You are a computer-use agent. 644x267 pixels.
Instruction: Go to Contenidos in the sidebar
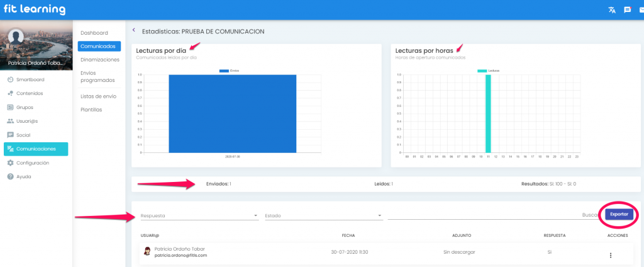(x=29, y=93)
